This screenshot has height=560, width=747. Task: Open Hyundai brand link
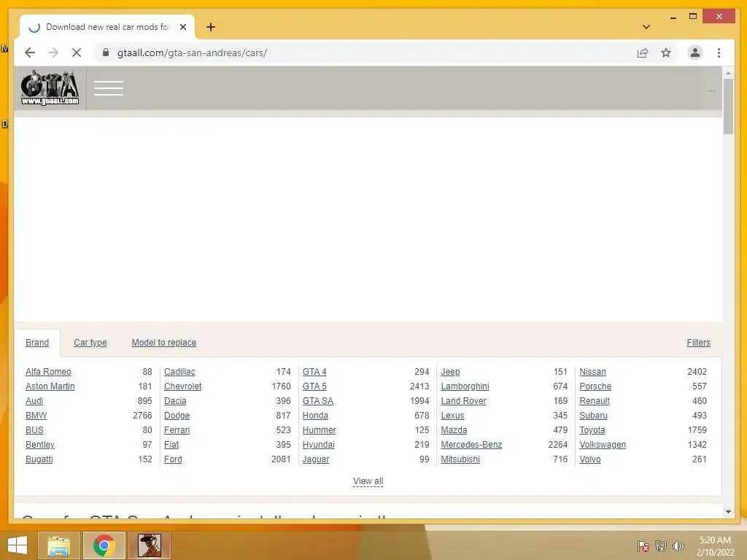[x=318, y=445]
